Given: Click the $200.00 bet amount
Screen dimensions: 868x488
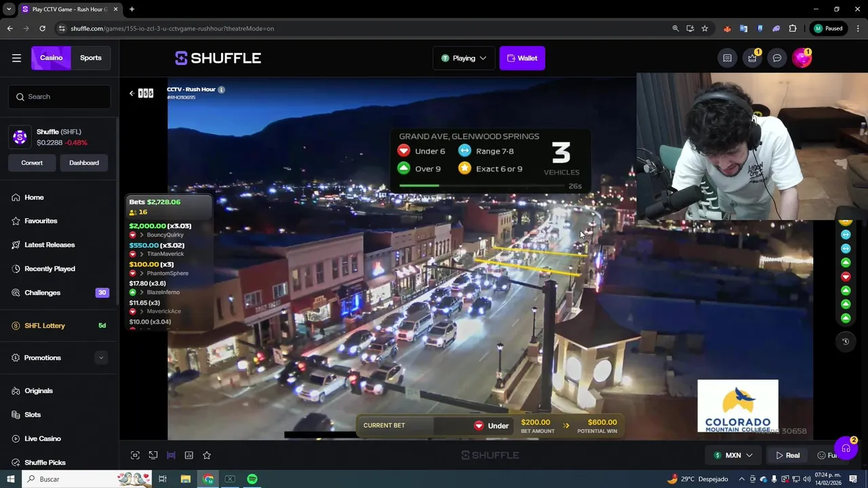Looking at the screenshot, I should pyautogui.click(x=536, y=422).
